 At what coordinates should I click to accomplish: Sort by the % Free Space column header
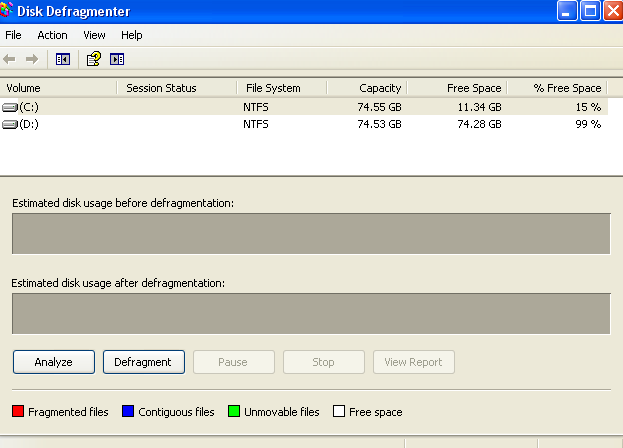tap(557, 88)
